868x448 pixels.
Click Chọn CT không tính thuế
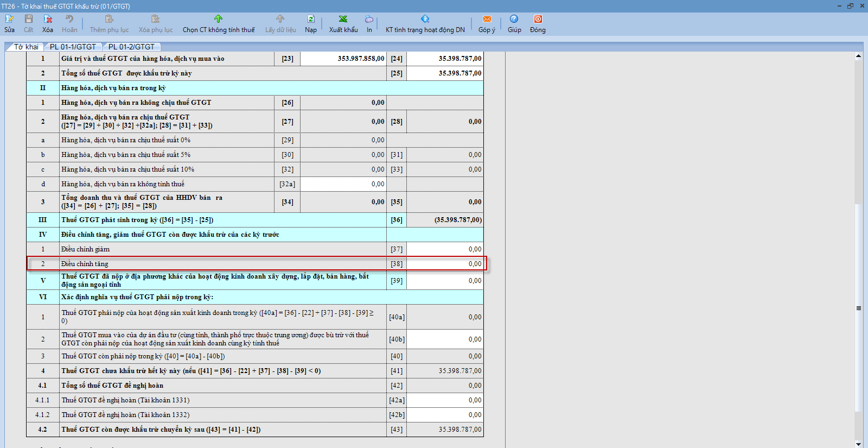click(x=218, y=24)
